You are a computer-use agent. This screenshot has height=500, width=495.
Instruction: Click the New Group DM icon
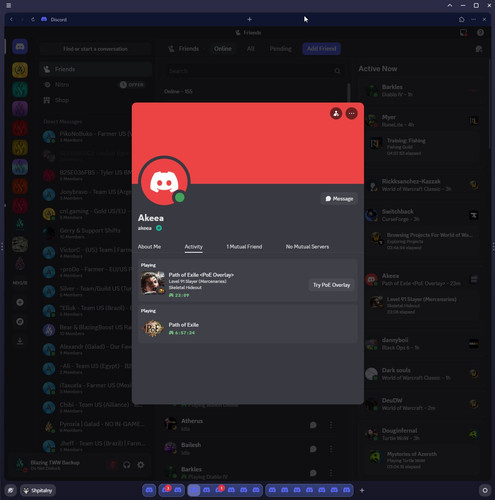[x=479, y=49]
